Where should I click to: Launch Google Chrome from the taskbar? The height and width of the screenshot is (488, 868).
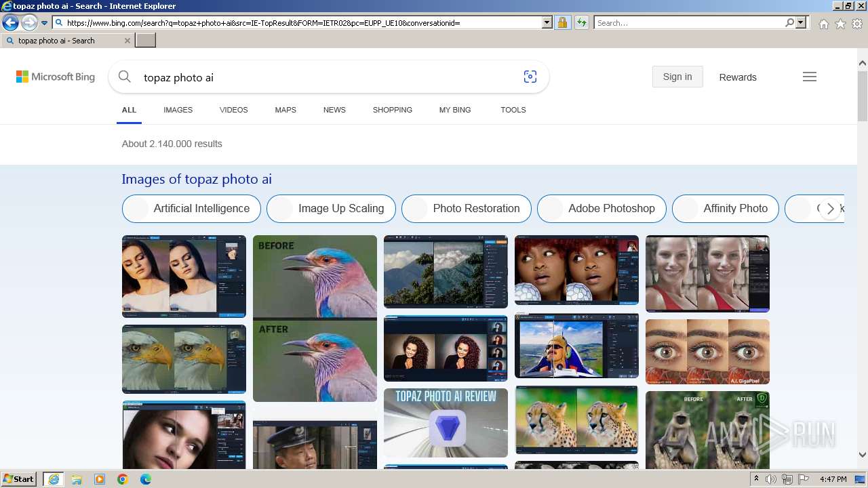123,479
